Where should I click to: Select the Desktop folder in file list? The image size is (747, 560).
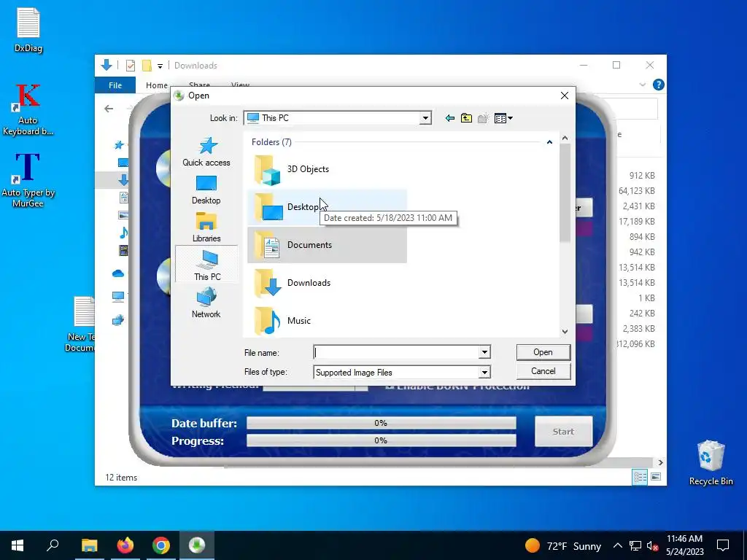coord(327,207)
